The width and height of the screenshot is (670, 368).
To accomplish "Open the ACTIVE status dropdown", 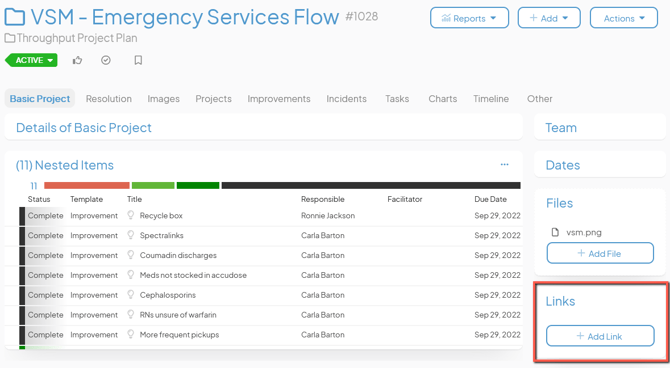I will (31, 60).
